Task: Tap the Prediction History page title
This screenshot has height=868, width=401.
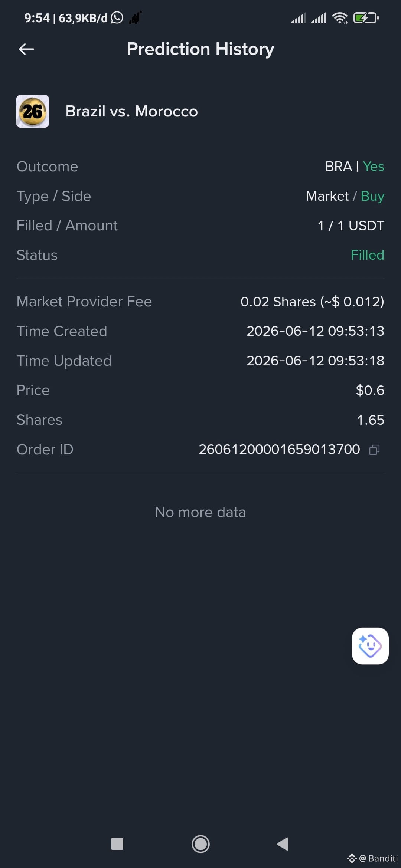Action: 200,49
